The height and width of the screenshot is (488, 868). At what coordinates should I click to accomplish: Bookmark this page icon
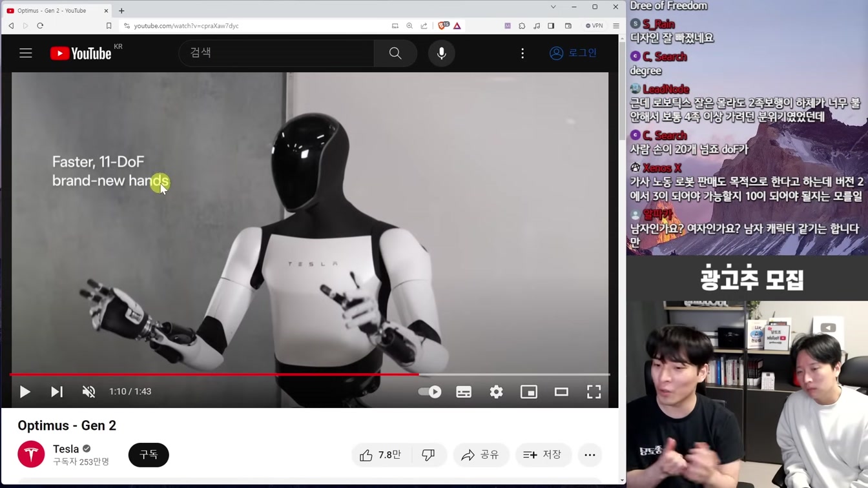[x=108, y=26]
